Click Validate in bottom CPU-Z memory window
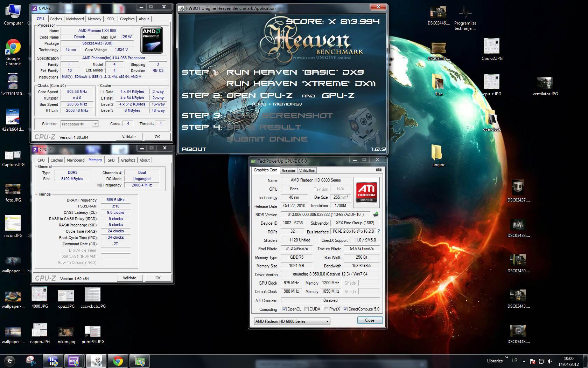 129,278
